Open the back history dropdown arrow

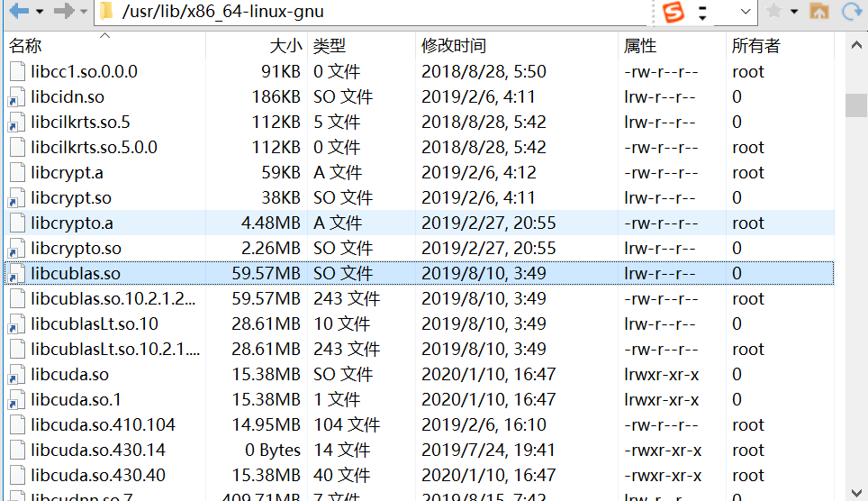(x=40, y=11)
